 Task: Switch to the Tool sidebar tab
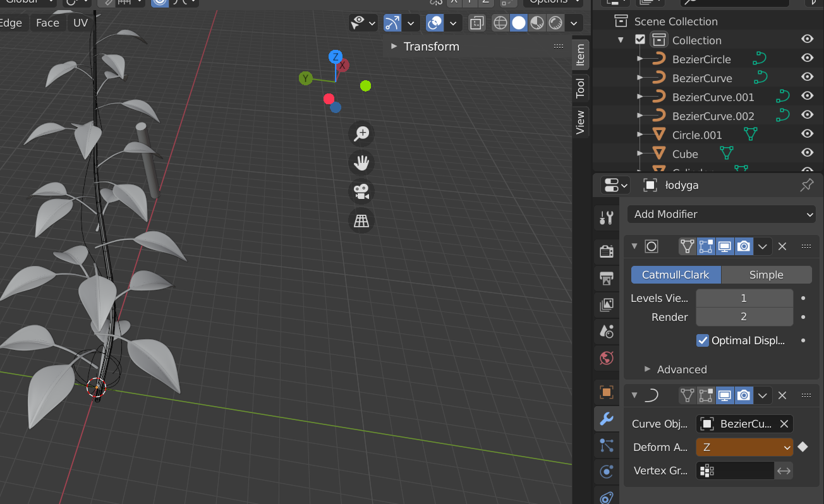[580, 88]
